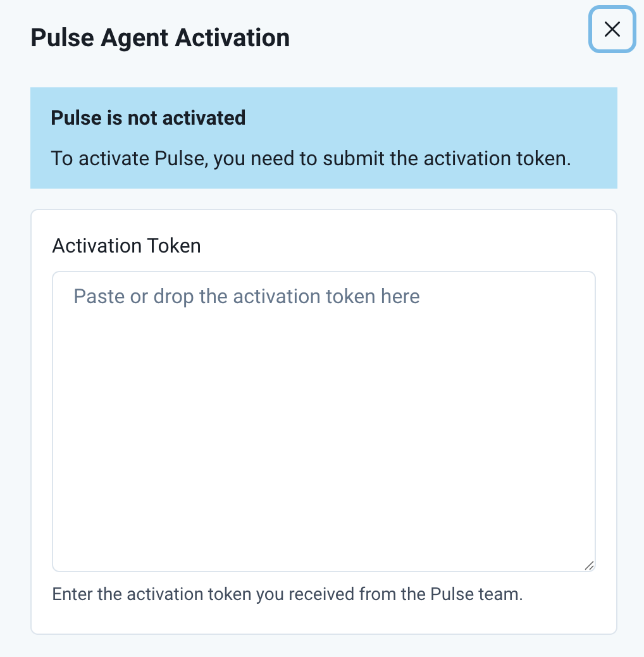
Task: Dismiss the activation dialog using the X
Action: (x=612, y=29)
